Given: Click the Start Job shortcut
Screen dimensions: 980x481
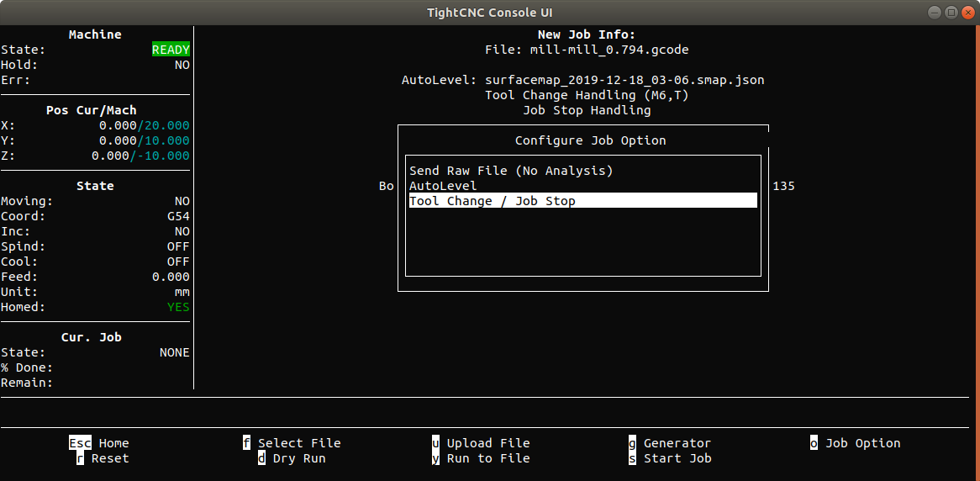Looking at the screenshot, I should (x=670, y=457).
